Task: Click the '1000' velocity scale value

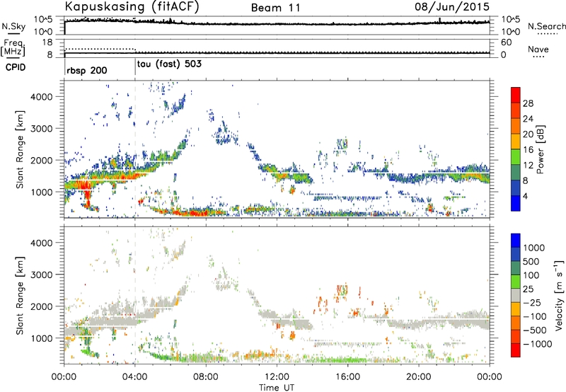Action: tap(534, 248)
